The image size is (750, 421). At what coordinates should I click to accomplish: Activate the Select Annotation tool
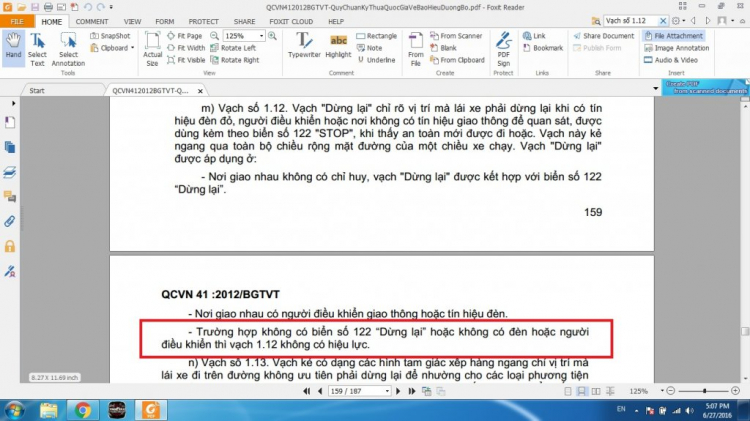(68, 50)
